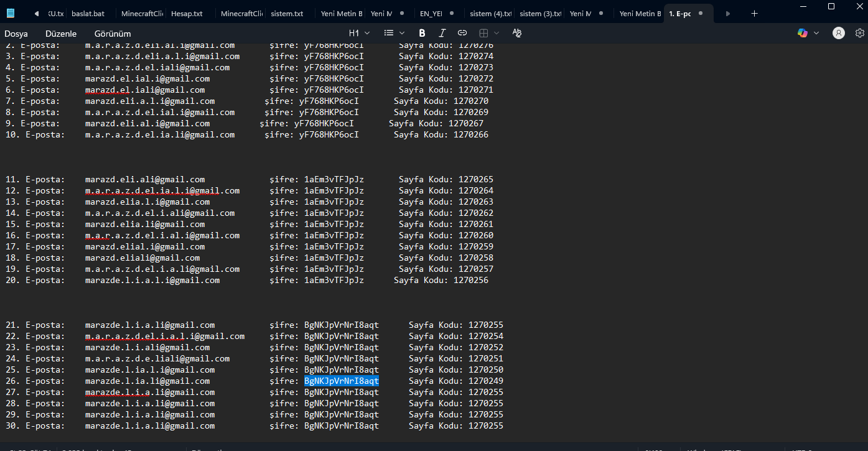Switch to the sistem (3).txt tab
This screenshot has width=868, height=451.
tap(539, 13)
